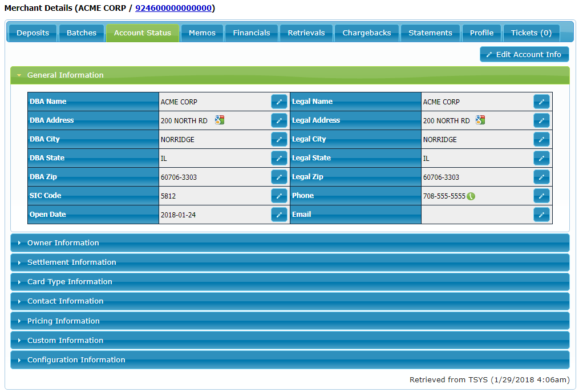Edit the SIC Code pencil icon
The width and height of the screenshot is (579, 392).
coord(279,196)
